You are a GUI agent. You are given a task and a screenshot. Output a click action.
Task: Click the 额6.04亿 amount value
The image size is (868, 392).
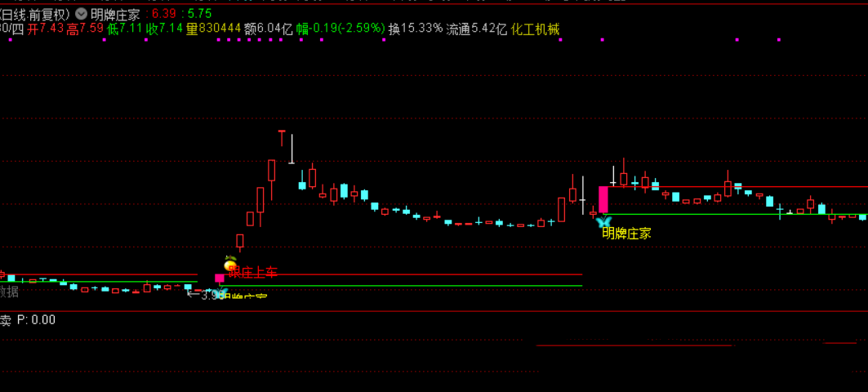tap(268, 29)
